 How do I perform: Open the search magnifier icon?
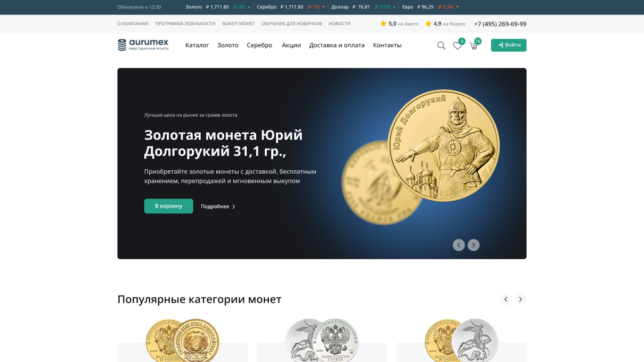(441, 46)
